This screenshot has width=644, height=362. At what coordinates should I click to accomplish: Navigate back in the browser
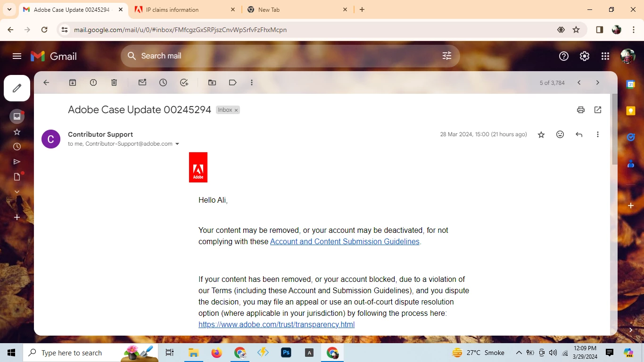pos(10,30)
